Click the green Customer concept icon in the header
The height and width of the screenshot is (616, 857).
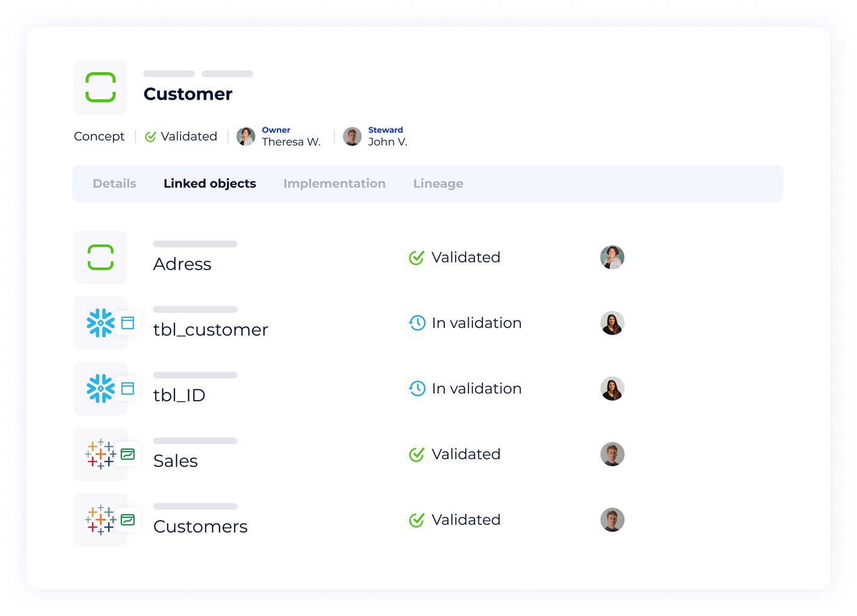[100, 87]
